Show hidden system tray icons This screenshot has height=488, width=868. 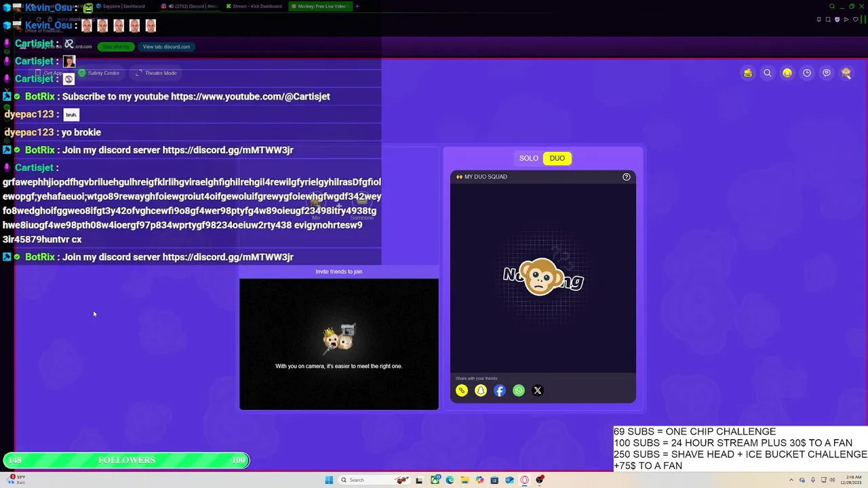click(791, 480)
